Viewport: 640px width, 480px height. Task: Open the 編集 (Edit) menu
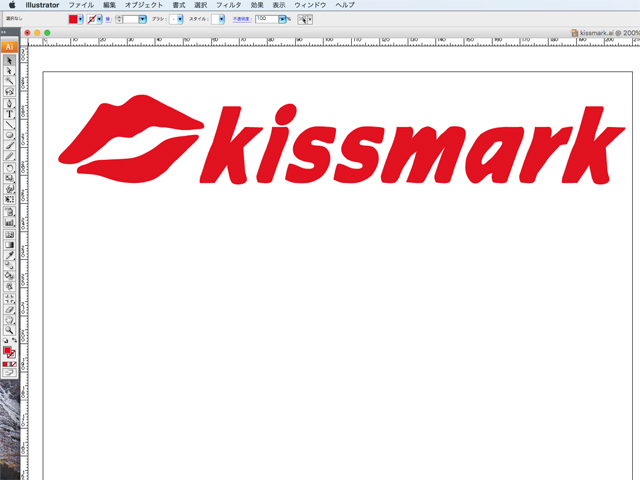(109, 5)
